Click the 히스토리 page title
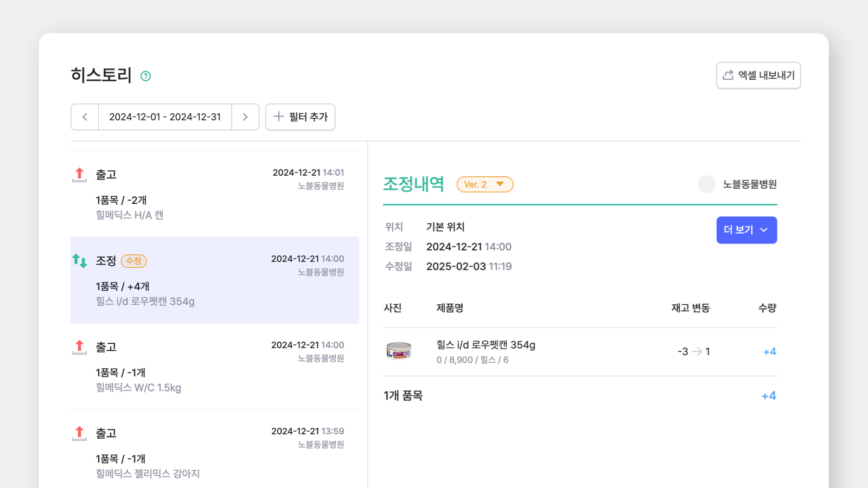Viewport: 868px width, 488px height. coord(101,75)
